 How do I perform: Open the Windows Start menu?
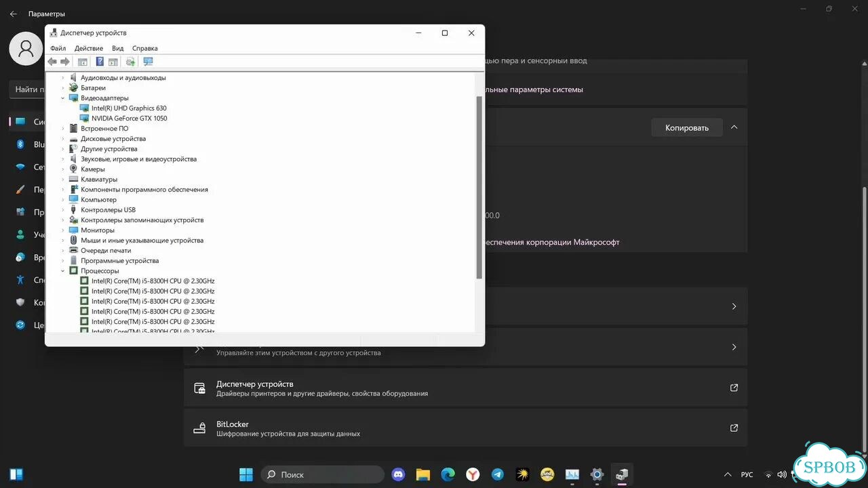pos(246,474)
